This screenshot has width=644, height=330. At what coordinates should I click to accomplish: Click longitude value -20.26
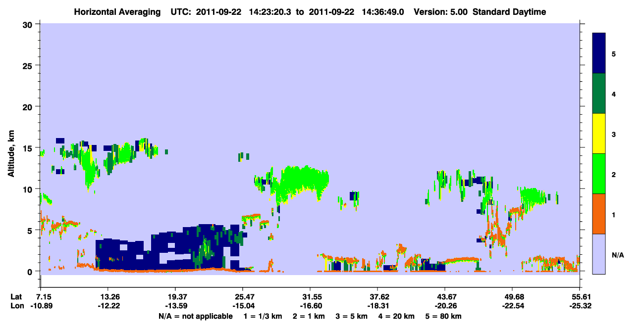tap(445, 306)
